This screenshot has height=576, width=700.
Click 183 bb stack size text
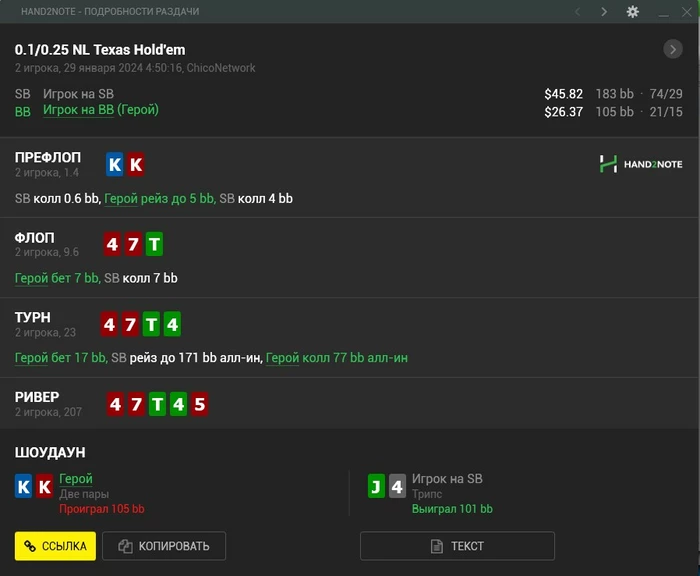pos(615,94)
